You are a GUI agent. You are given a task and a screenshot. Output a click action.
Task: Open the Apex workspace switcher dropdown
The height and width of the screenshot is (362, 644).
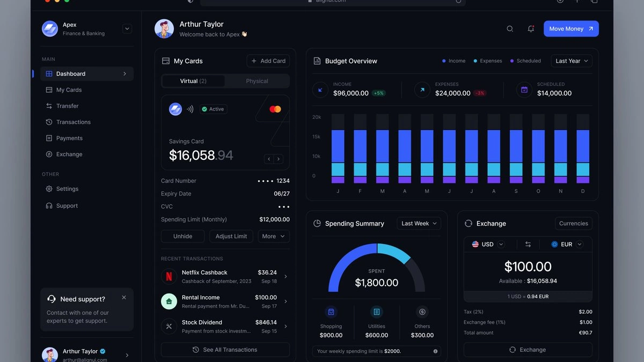pos(127,29)
